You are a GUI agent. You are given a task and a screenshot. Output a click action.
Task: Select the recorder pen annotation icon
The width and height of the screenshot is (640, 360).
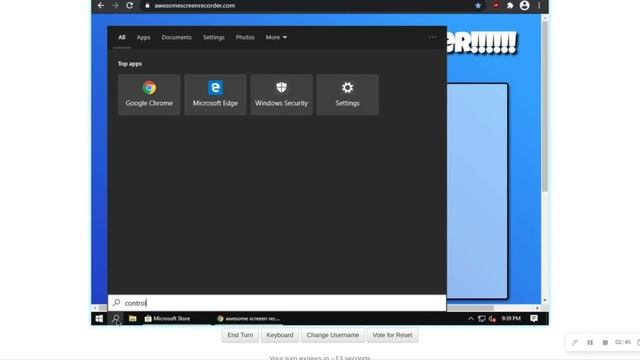click(x=575, y=342)
